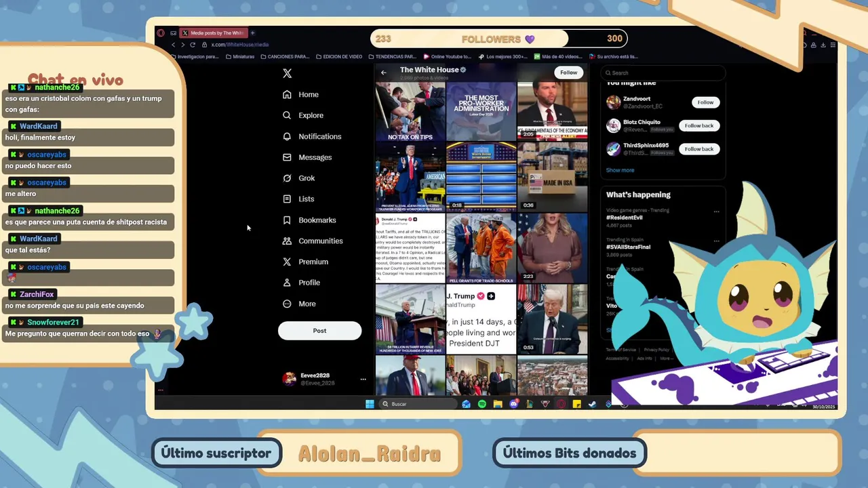Open Grok in the X sidebar
Screen dimensions: 868x488
tap(298, 178)
